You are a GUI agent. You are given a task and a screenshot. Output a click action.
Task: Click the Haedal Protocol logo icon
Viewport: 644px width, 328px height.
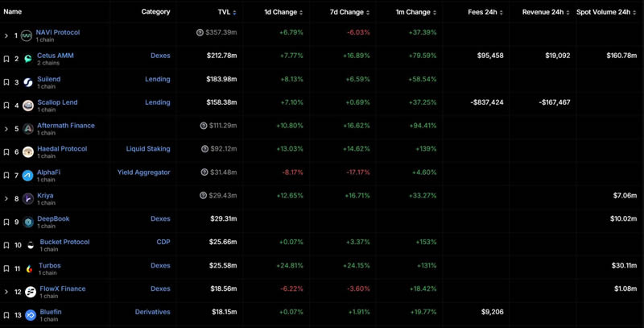tap(28, 152)
